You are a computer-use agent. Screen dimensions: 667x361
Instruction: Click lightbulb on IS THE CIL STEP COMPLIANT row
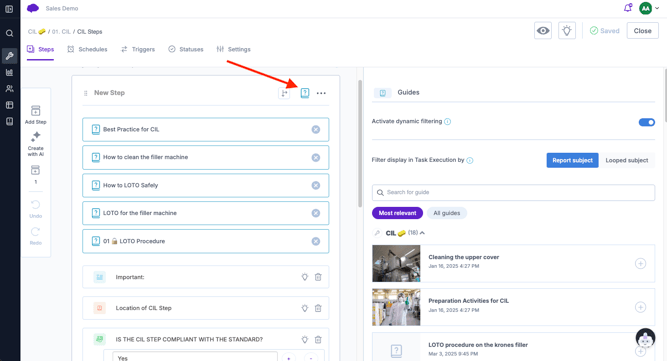[x=305, y=340]
